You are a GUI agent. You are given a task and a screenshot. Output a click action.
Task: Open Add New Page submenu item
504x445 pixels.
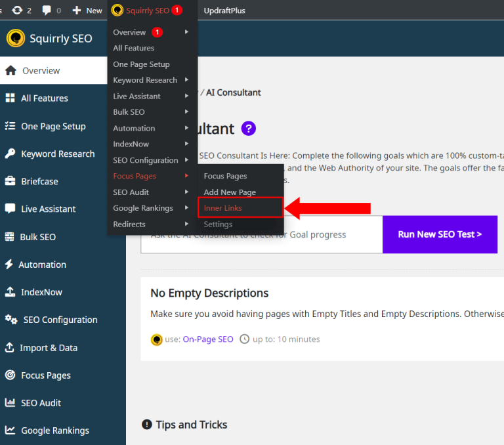coord(230,192)
